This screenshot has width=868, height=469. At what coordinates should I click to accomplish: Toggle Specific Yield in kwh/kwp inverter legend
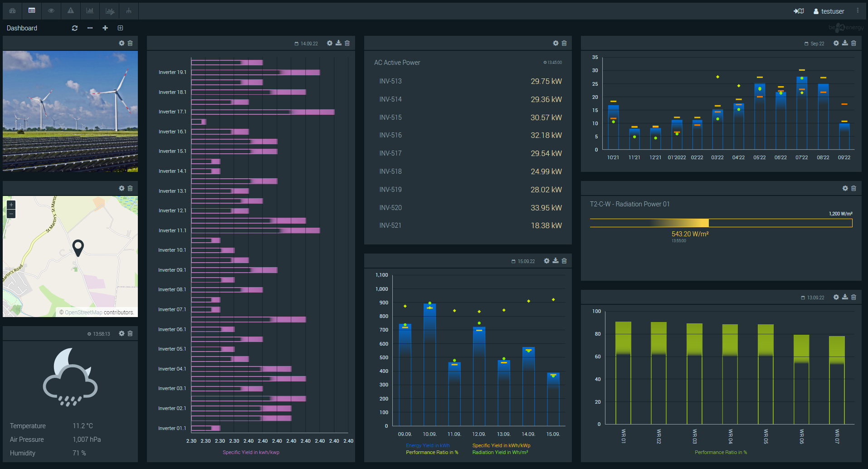[x=251, y=452]
